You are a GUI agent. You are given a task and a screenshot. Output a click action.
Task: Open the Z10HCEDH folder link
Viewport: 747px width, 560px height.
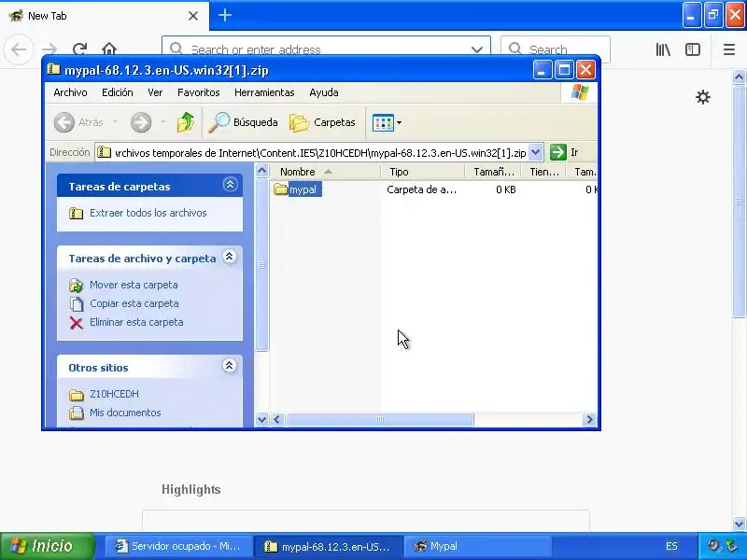tap(114, 394)
